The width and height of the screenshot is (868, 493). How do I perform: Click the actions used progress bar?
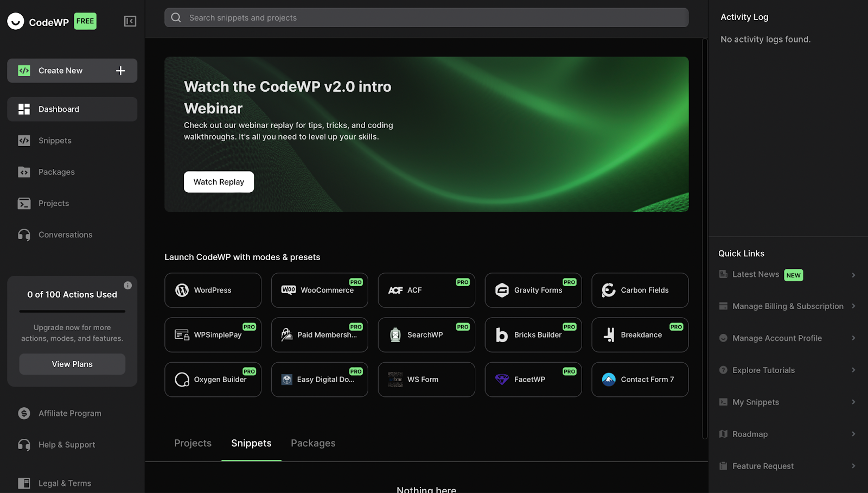pos(72,311)
